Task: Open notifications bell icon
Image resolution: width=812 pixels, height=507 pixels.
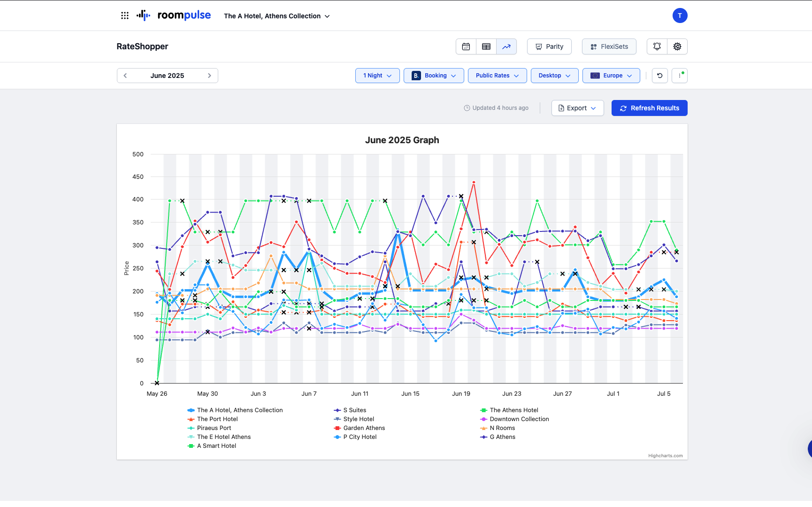Action: [657, 46]
